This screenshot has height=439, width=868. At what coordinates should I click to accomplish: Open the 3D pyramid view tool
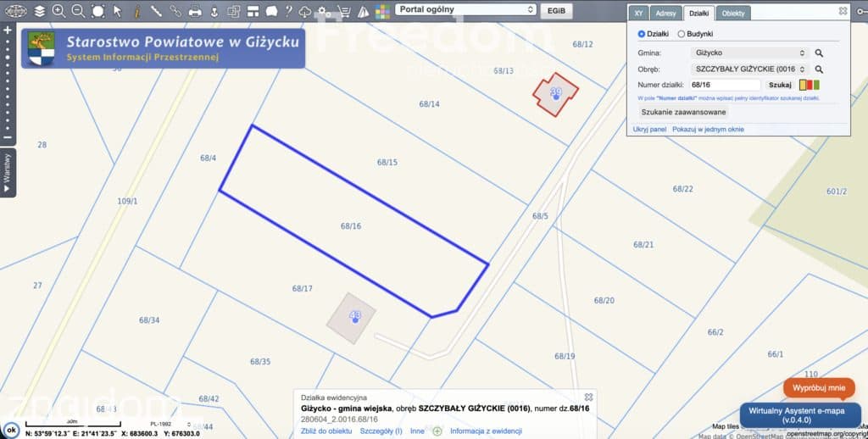(363, 10)
